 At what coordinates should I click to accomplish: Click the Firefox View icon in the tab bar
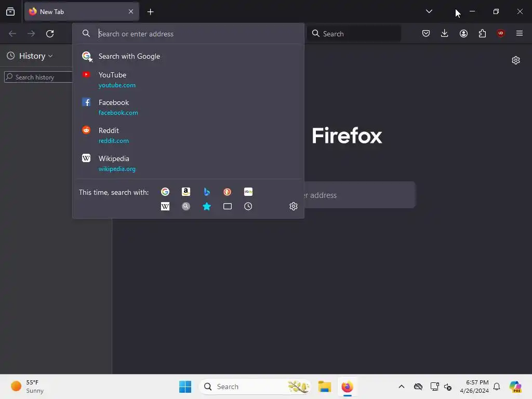coord(10,11)
